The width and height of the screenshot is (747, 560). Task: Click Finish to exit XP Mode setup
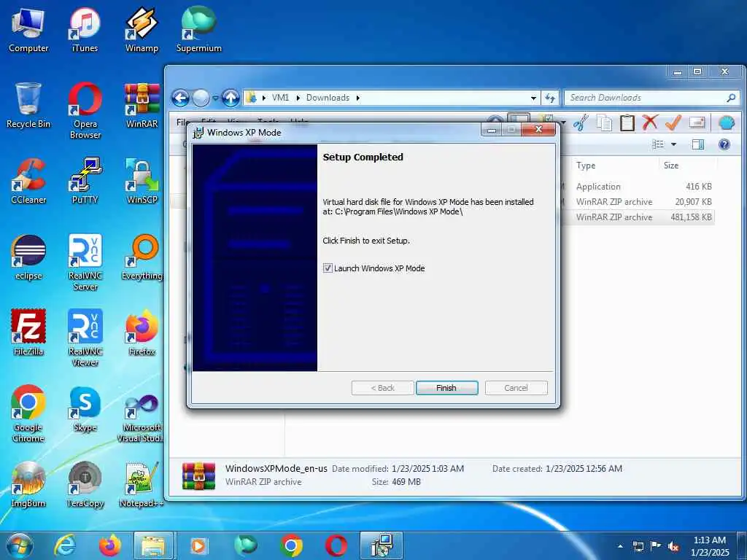click(x=446, y=388)
